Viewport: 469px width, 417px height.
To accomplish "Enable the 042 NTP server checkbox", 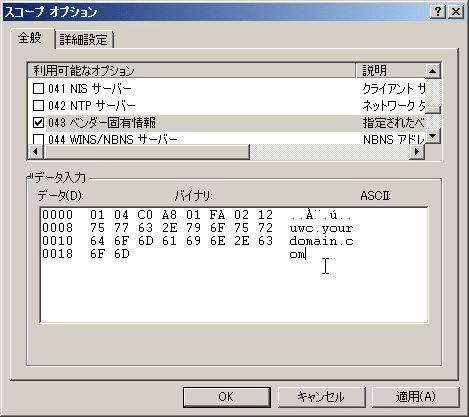I will [38, 106].
